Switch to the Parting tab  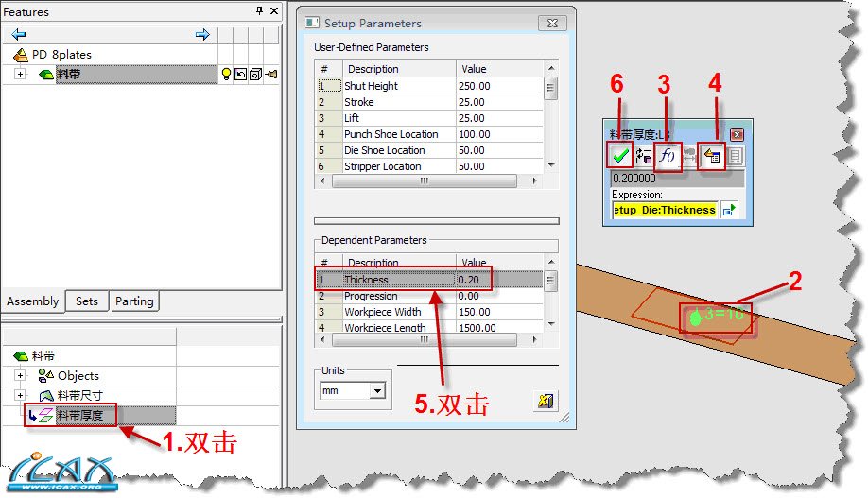click(134, 301)
